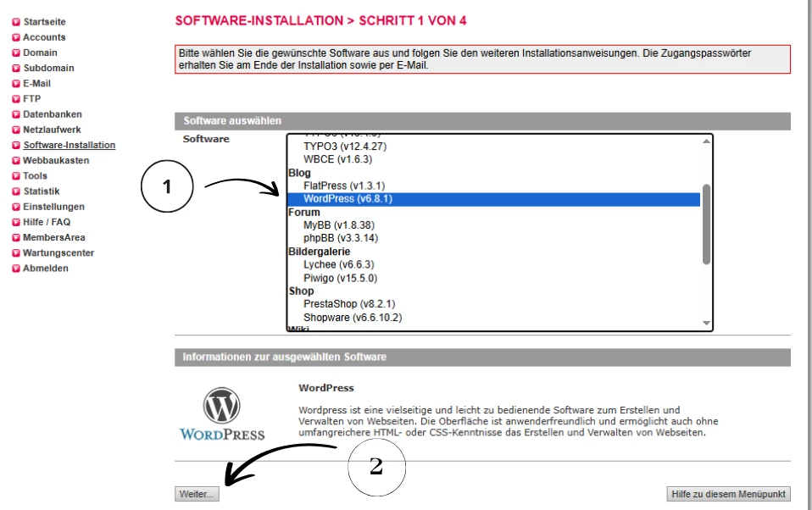The image size is (812, 510).
Task: Click the Weiter... button
Action: (197, 494)
